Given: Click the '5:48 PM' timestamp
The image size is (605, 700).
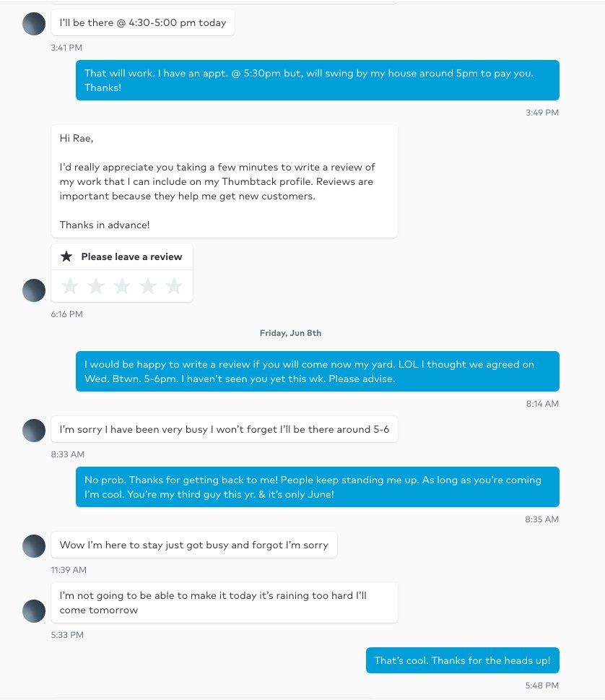Looking at the screenshot, I should tap(541, 686).
